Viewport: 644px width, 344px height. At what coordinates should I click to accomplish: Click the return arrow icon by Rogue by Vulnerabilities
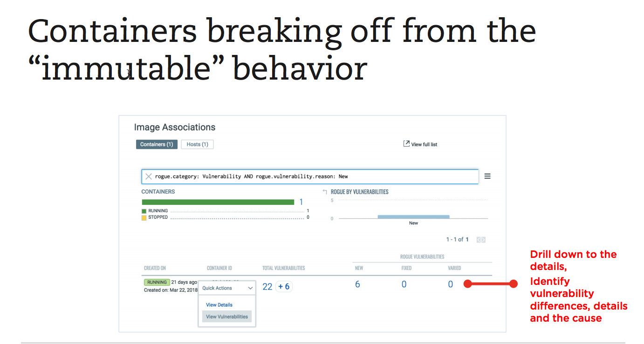pos(325,190)
